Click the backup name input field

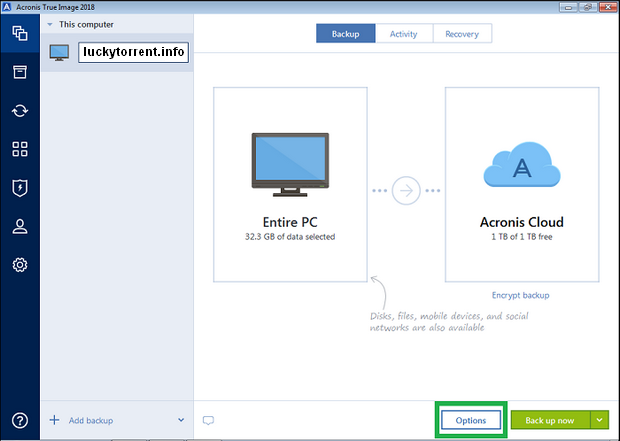click(133, 53)
